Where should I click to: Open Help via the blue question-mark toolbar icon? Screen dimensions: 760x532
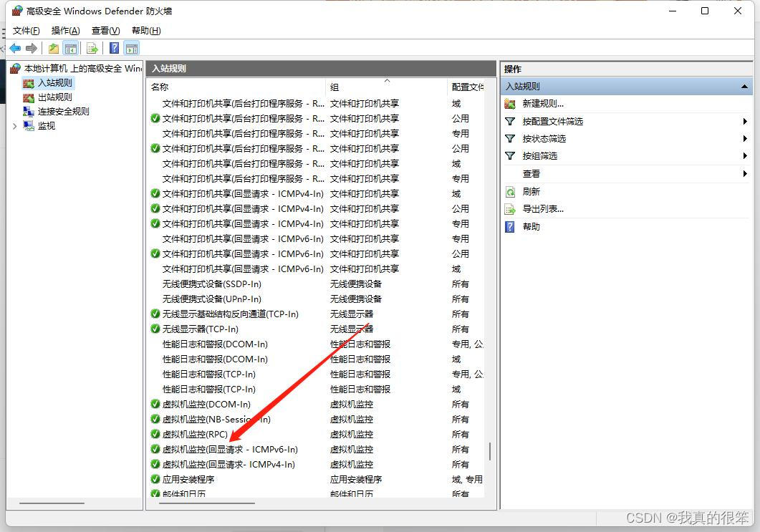click(x=115, y=48)
